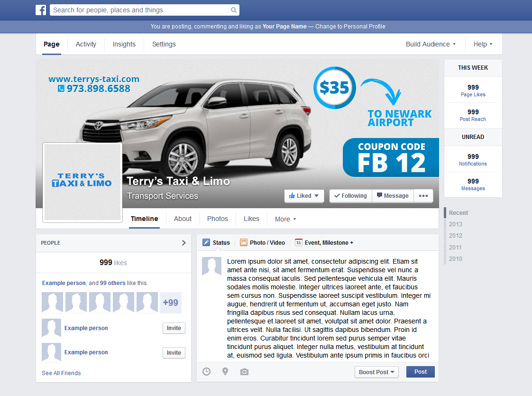The image size is (532, 396).
Task: Click the search magnifier icon
Action: coord(234,10)
